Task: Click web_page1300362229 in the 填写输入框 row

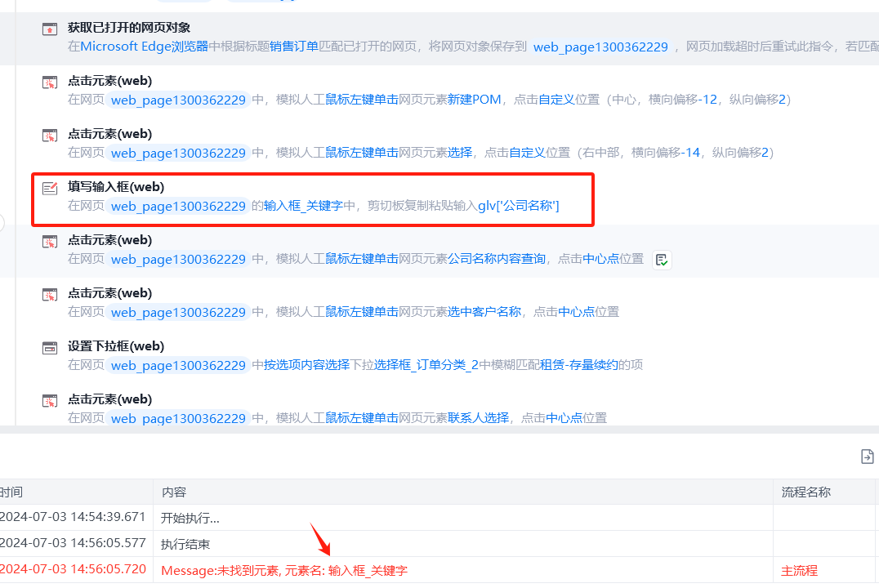Action: pyautogui.click(x=178, y=207)
